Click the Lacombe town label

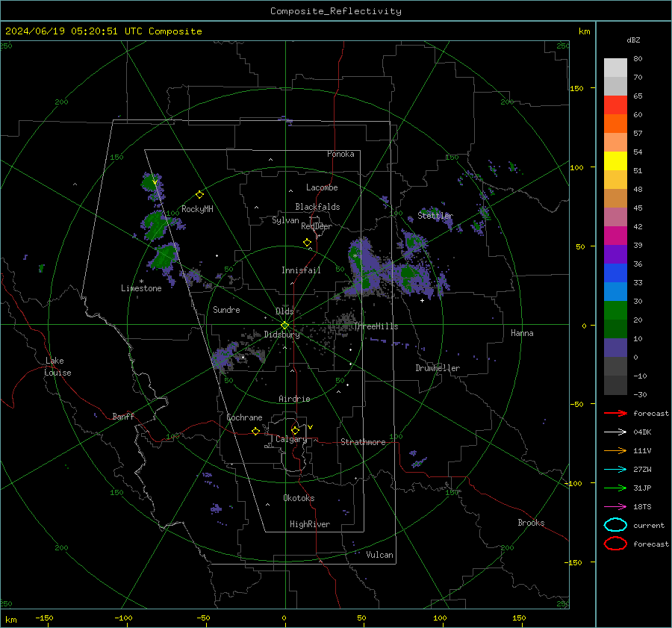pyautogui.click(x=322, y=187)
